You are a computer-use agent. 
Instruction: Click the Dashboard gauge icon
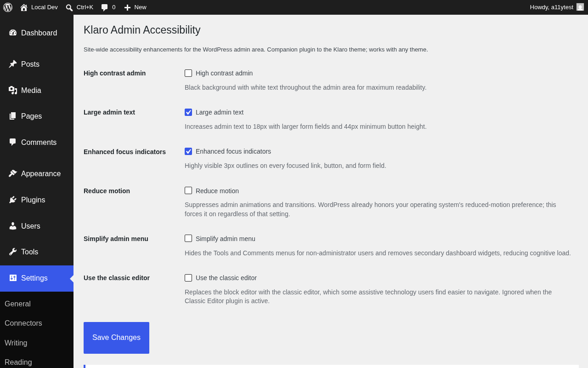(13, 33)
